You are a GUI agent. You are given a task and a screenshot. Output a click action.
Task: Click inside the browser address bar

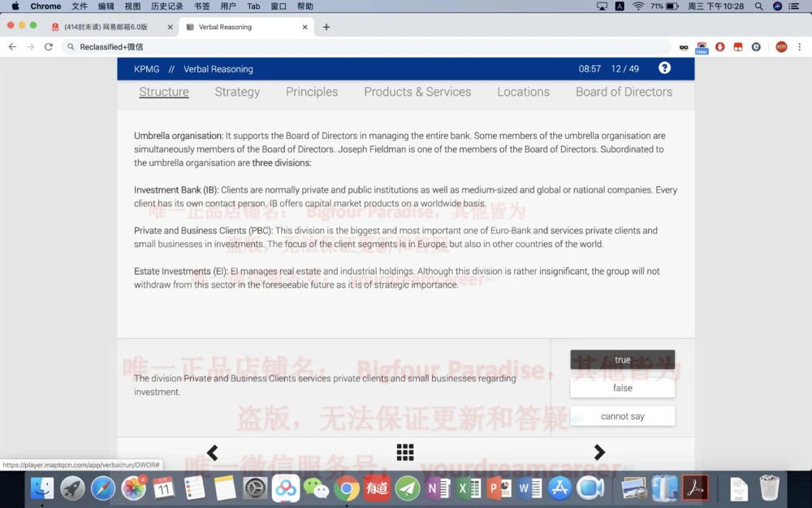pos(244,46)
